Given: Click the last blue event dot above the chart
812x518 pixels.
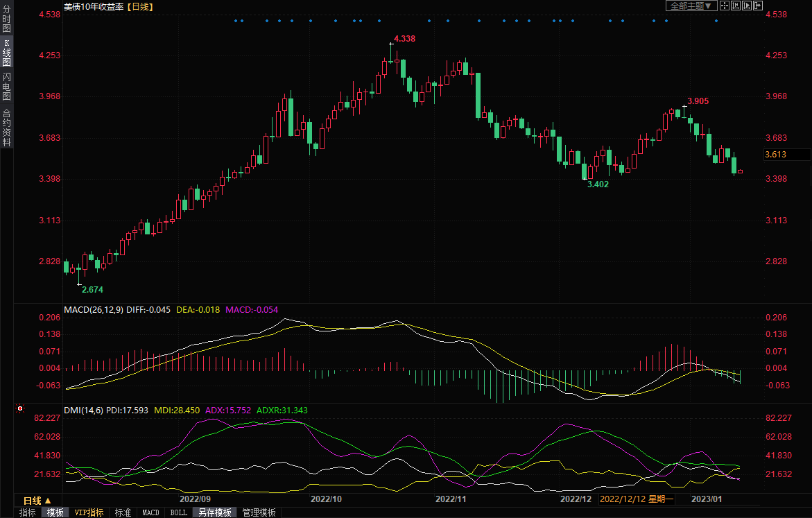Looking at the screenshot, I should click(716, 21).
